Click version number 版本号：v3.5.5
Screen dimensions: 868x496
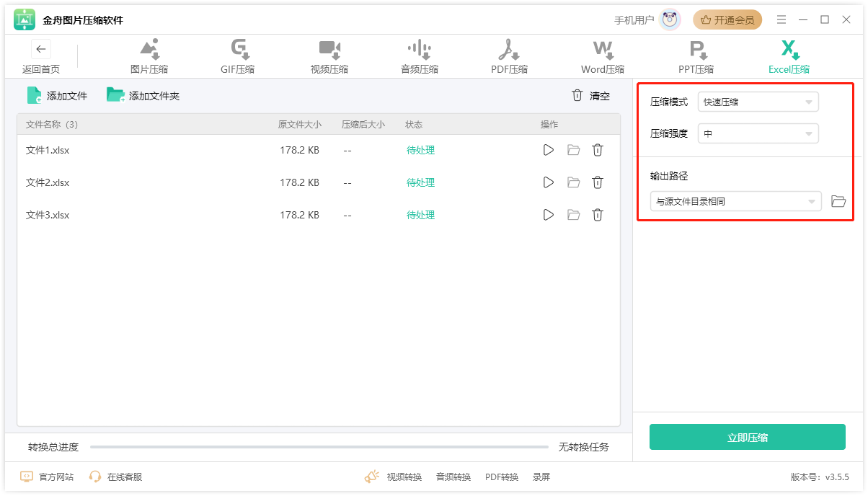820,477
